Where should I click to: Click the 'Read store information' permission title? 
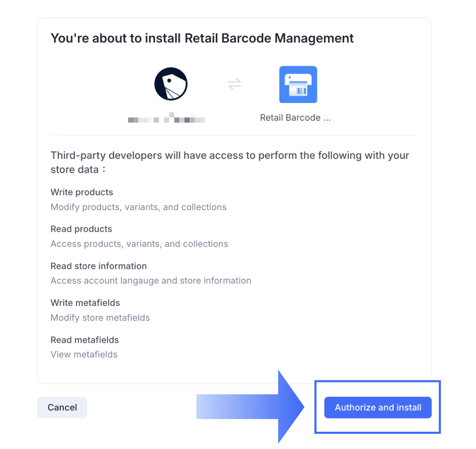tap(99, 266)
